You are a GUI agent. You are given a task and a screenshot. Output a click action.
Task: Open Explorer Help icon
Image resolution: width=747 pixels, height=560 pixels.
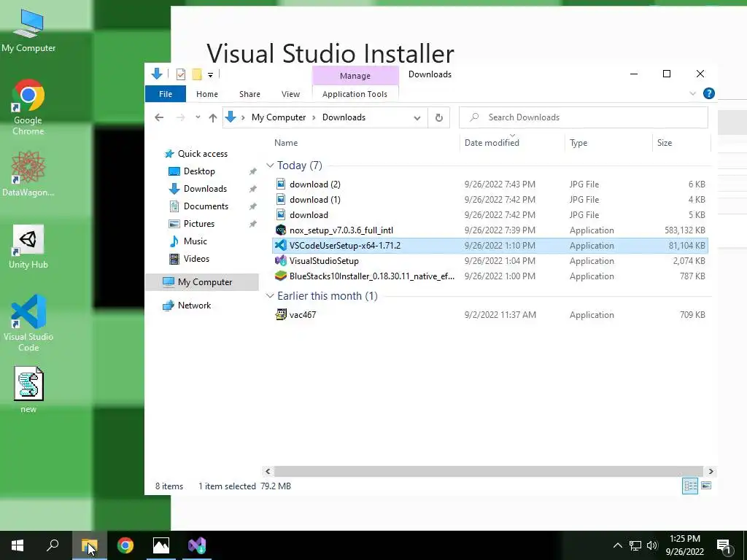[x=709, y=93]
